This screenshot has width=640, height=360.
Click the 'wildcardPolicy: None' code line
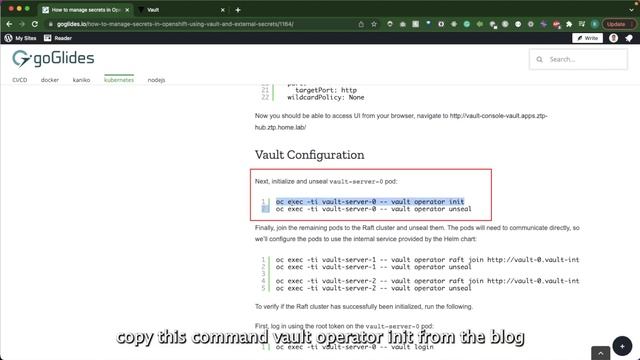(x=326, y=98)
